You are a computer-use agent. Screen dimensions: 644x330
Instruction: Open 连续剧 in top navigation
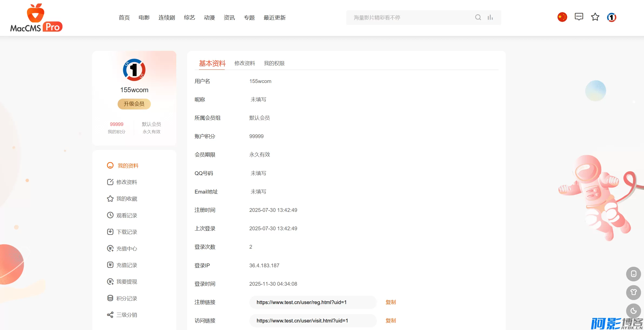click(167, 18)
